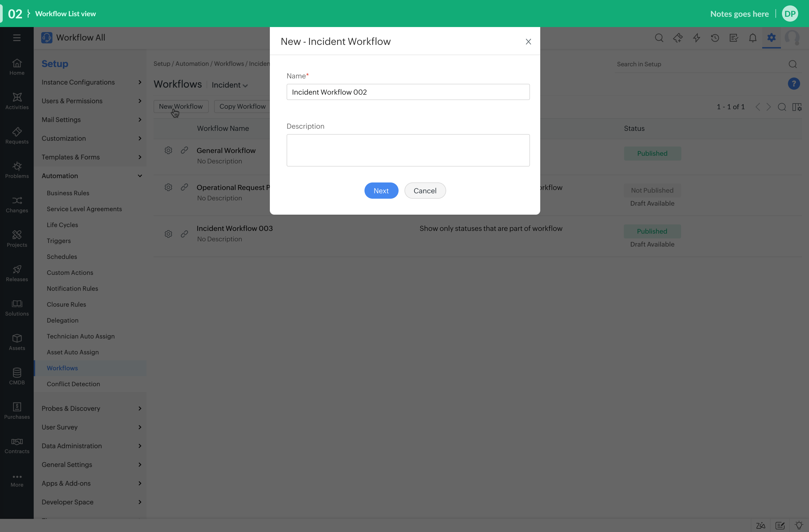The image size is (809, 532).
Task: Click the quick actions lightning icon
Action: 697,38
